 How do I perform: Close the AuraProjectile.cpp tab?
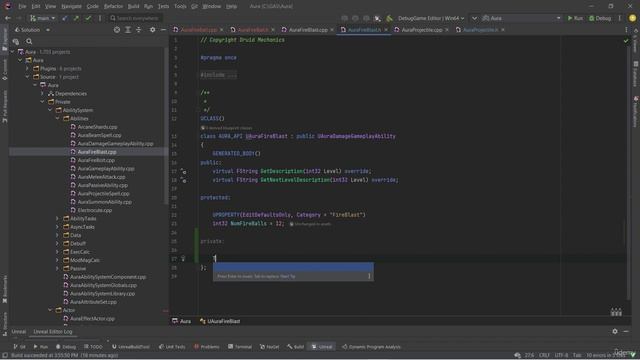(447, 30)
